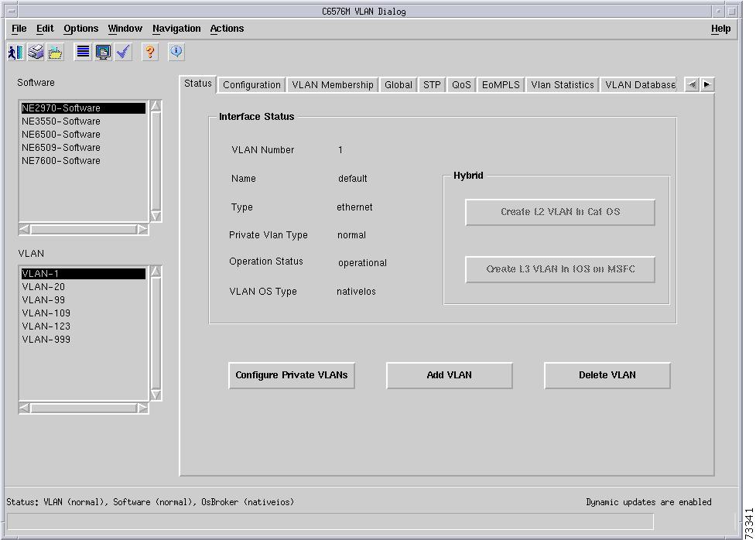756x540 pixels.
Task: Click the 'nativeios' VLAN OS Type value
Action: click(x=356, y=291)
